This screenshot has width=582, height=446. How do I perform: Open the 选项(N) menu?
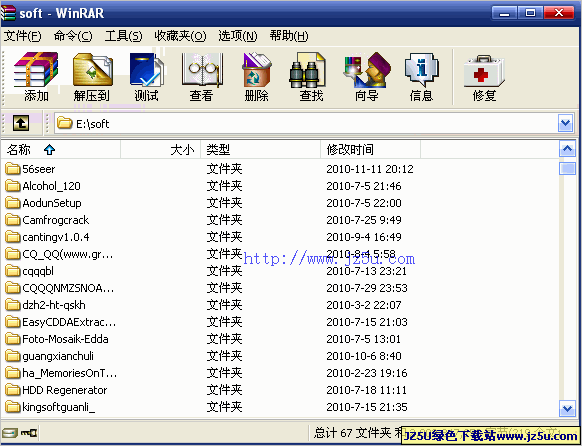(238, 36)
